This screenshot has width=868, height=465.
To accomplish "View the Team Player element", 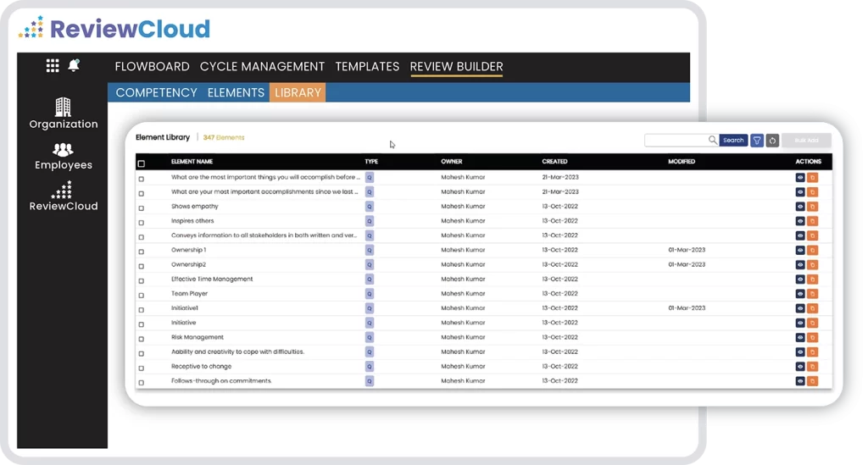I will [x=800, y=294].
